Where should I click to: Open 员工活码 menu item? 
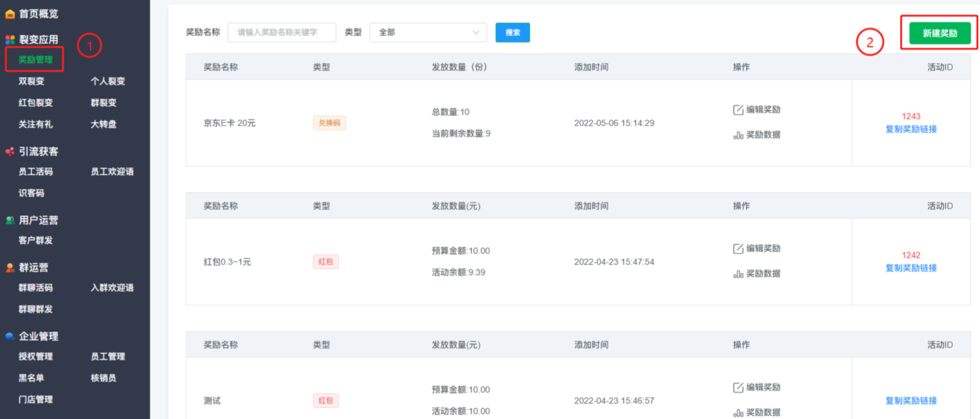[x=36, y=171]
